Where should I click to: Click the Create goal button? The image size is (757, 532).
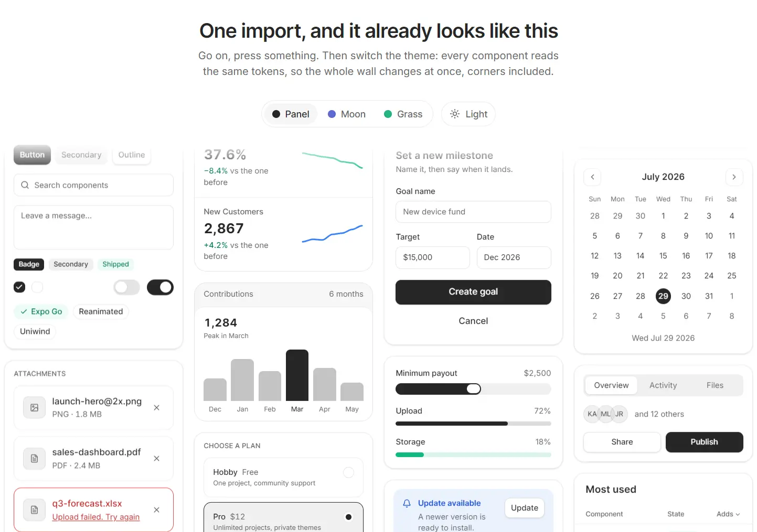pos(473,292)
